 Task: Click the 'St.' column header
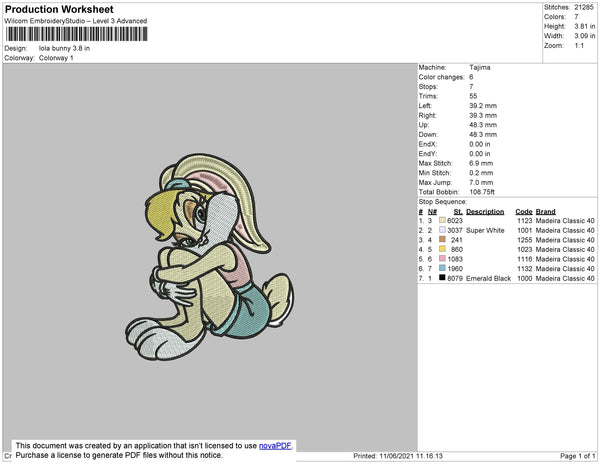(x=458, y=212)
